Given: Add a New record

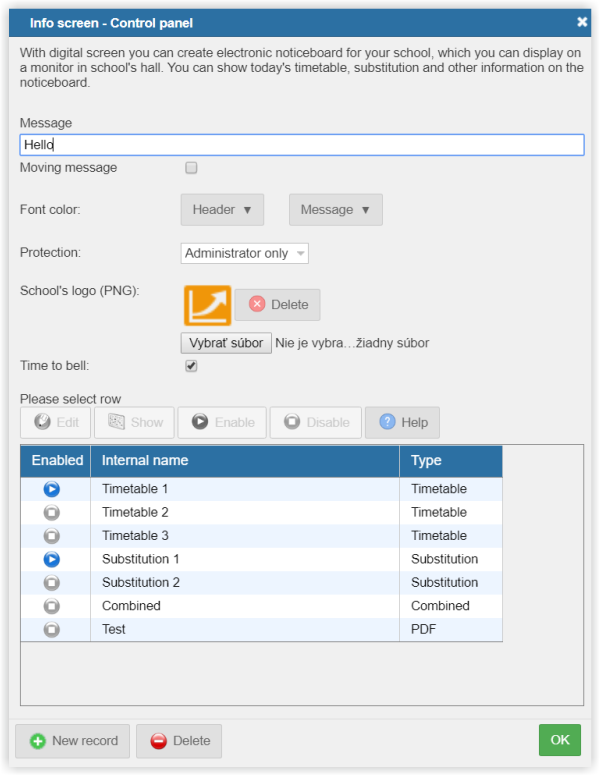Looking at the screenshot, I should (74, 741).
